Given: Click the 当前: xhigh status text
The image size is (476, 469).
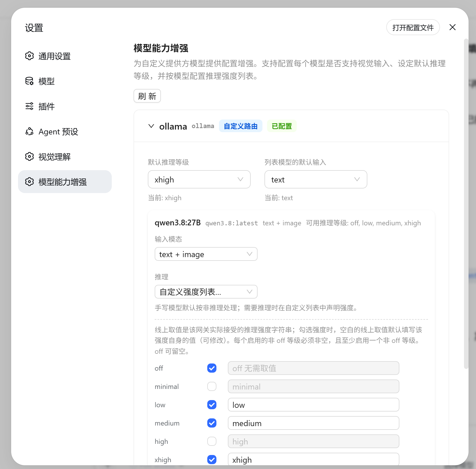Looking at the screenshot, I should (165, 198).
